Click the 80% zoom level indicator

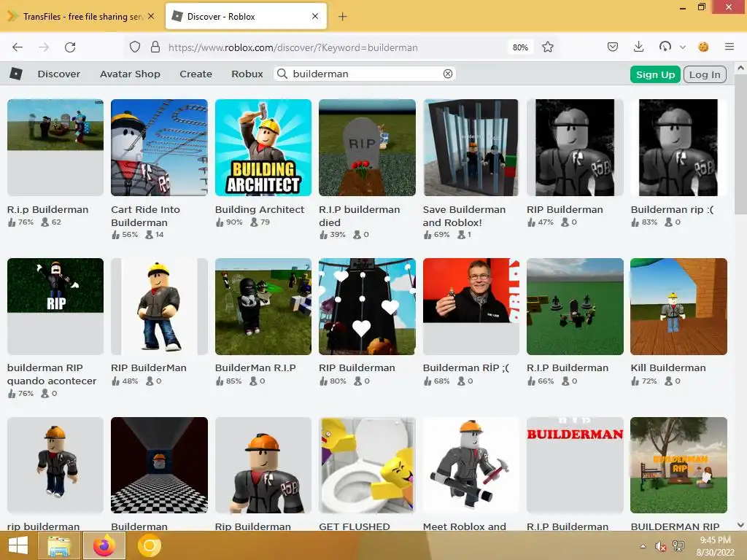click(520, 47)
